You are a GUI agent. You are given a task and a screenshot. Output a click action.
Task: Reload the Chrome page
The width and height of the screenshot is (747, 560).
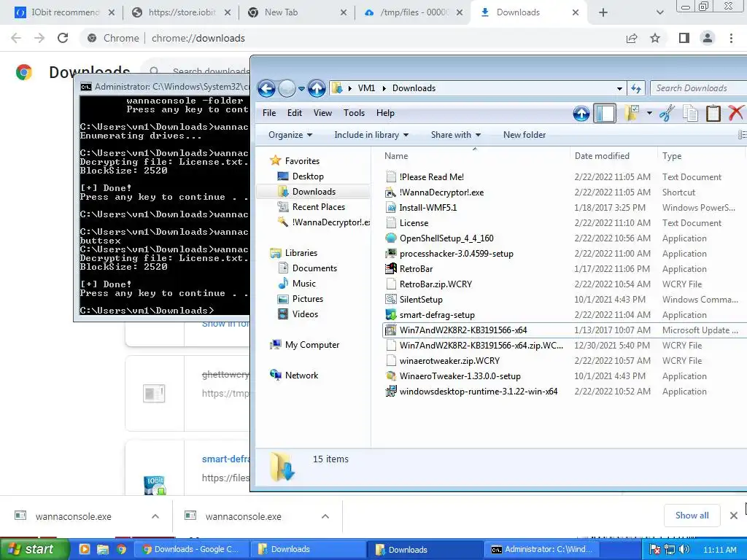click(63, 38)
